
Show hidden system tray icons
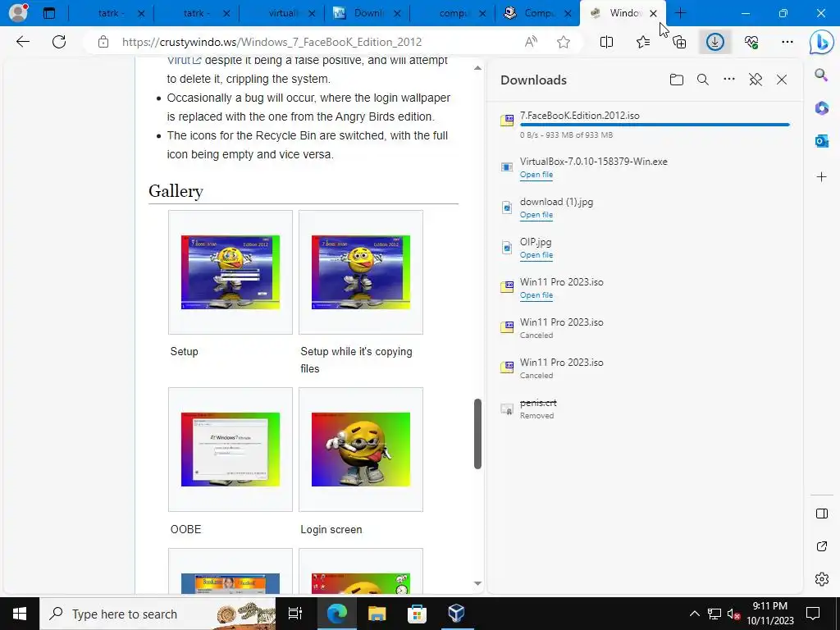pyautogui.click(x=694, y=614)
